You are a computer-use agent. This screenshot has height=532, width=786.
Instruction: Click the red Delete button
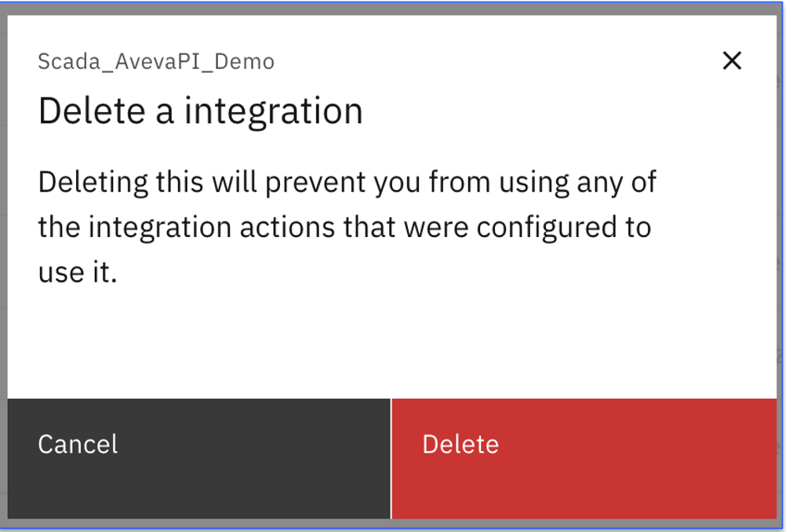tap(584, 458)
